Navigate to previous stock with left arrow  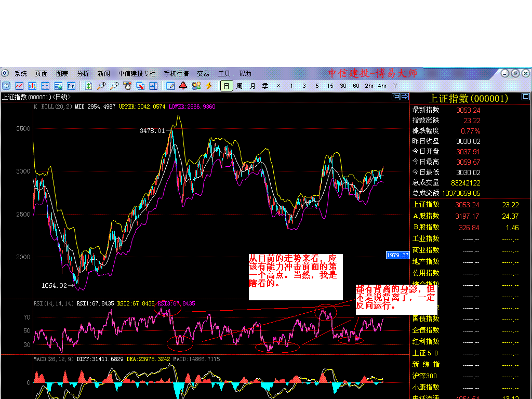pos(395,97)
